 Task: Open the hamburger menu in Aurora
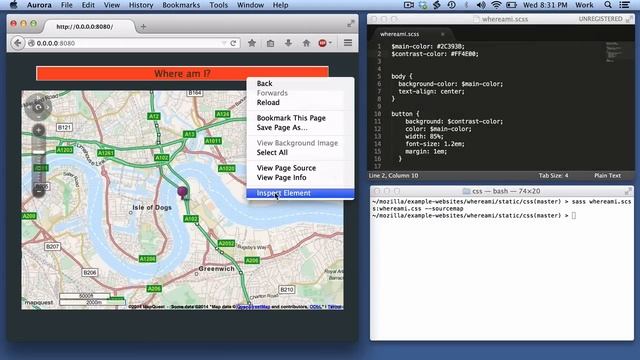(x=348, y=43)
